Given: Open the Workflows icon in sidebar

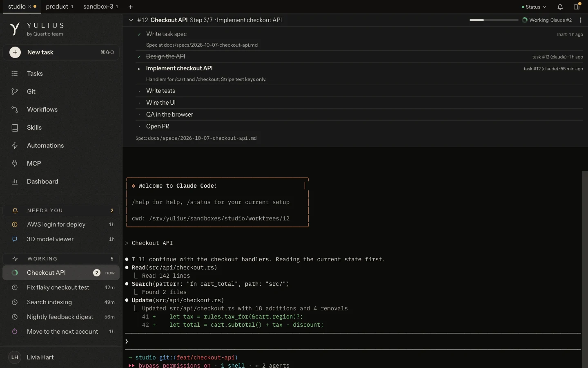Looking at the screenshot, I should [x=15, y=110].
